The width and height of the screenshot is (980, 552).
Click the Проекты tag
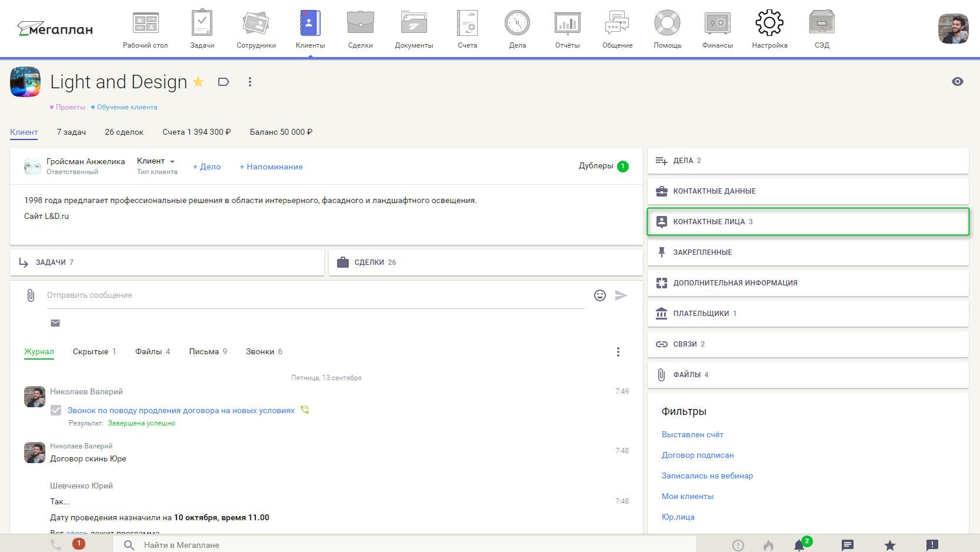click(68, 107)
